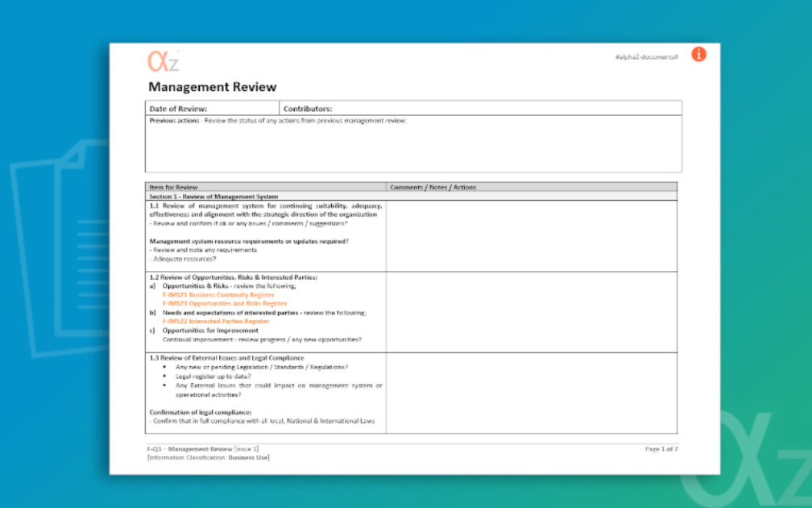Click the Contributors field
This screenshot has height=508, width=812.
[x=481, y=108]
